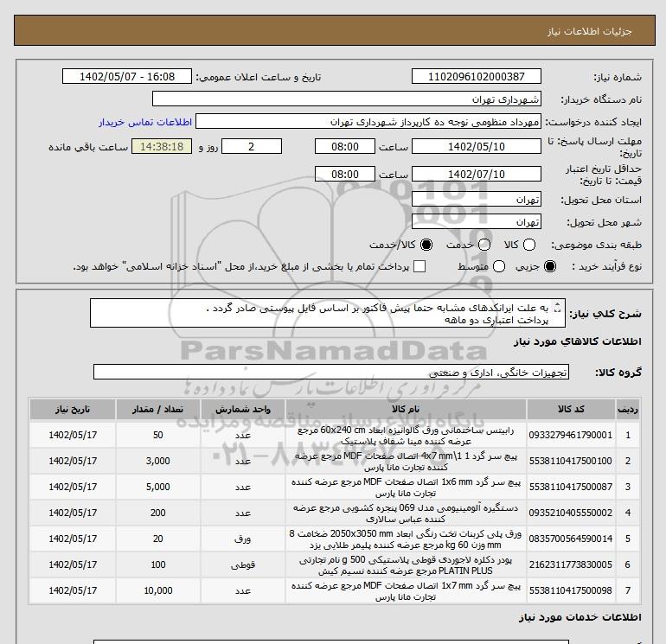Click the unit cell ورق in row 5
The height and width of the screenshot is (644, 666).
click(243, 539)
